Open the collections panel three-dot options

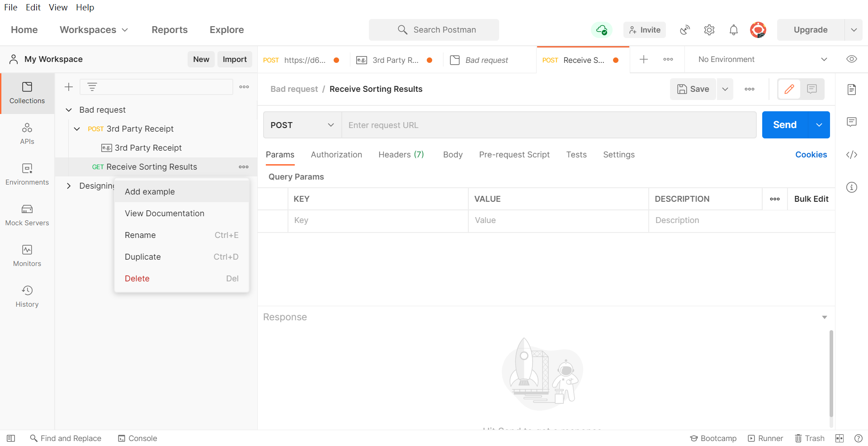pos(244,87)
